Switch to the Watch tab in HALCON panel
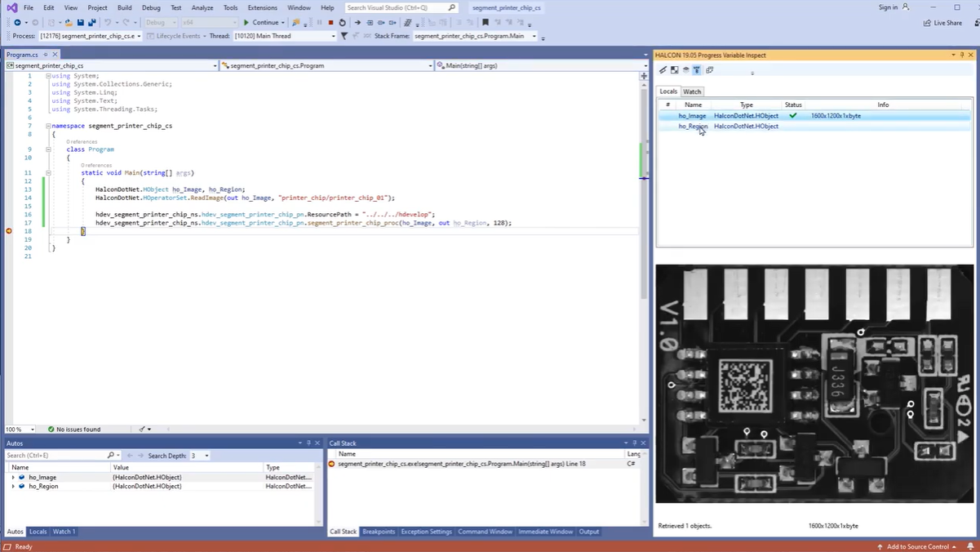This screenshot has width=980, height=552. 692,91
